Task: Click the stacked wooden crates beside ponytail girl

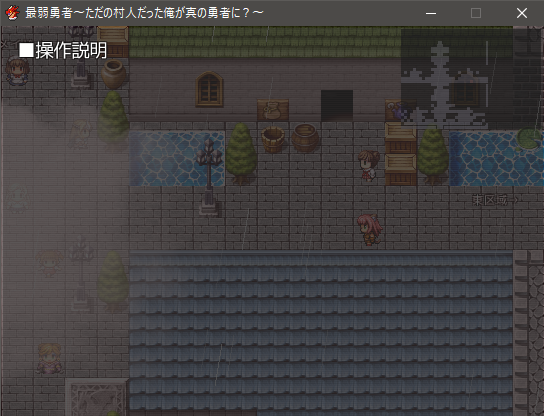Action: (x=401, y=154)
